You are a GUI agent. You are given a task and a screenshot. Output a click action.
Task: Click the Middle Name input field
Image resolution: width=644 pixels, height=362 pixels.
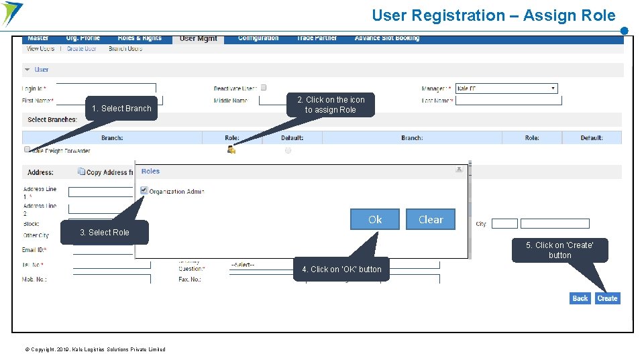(273, 101)
